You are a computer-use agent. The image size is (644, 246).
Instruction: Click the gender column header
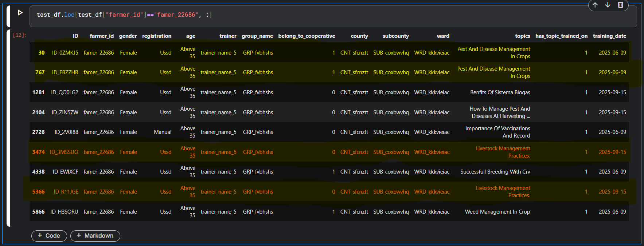128,36
